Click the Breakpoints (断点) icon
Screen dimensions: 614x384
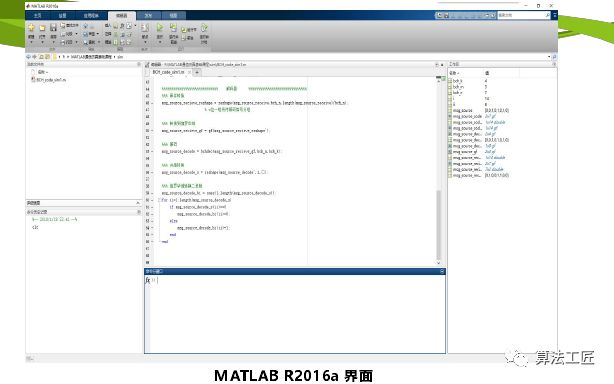tap(145, 28)
